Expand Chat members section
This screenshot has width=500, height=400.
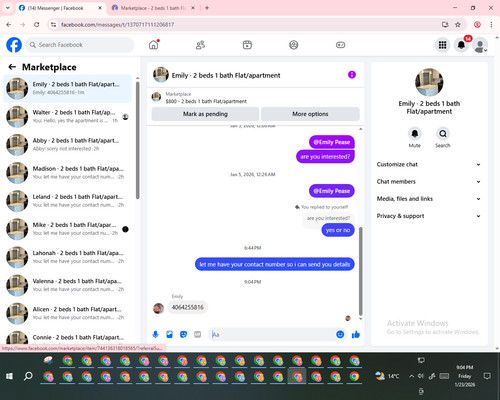click(x=429, y=182)
